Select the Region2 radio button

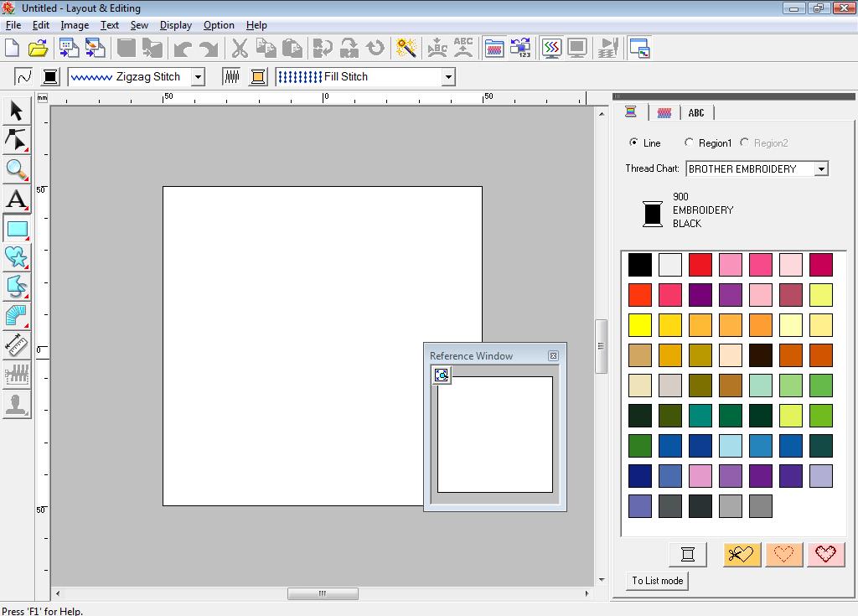tap(744, 142)
